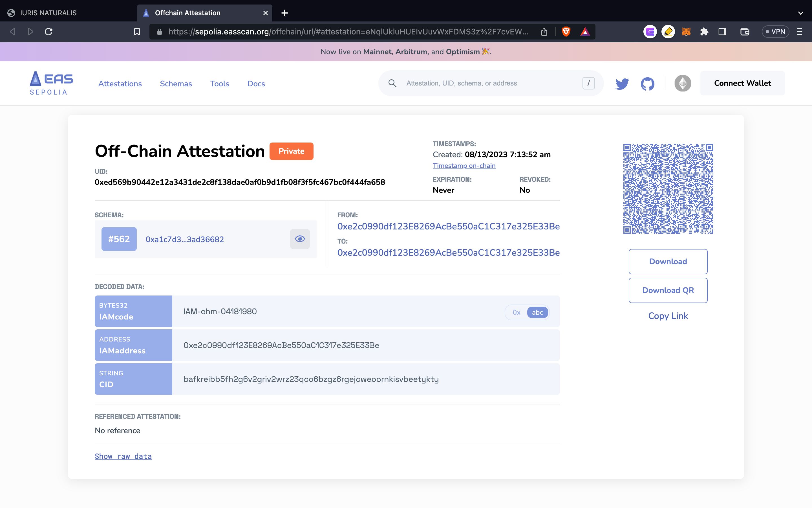
Task: Open Brave Rewards triangle icon
Action: (585, 32)
